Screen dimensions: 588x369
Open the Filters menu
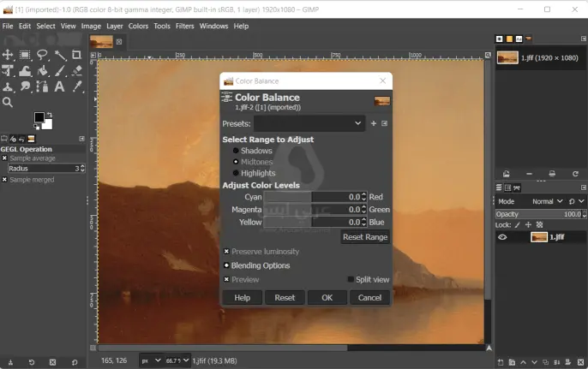[x=184, y=26]
